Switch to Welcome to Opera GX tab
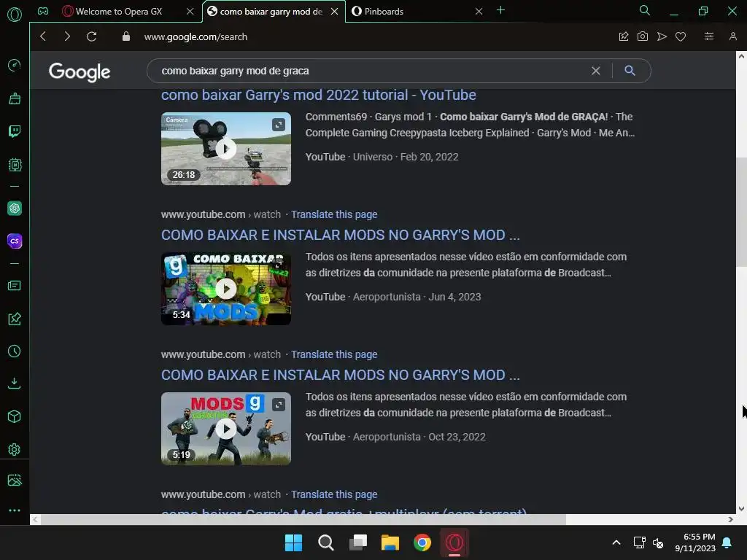Screen dimensions: 747x560 click(119, 12)
